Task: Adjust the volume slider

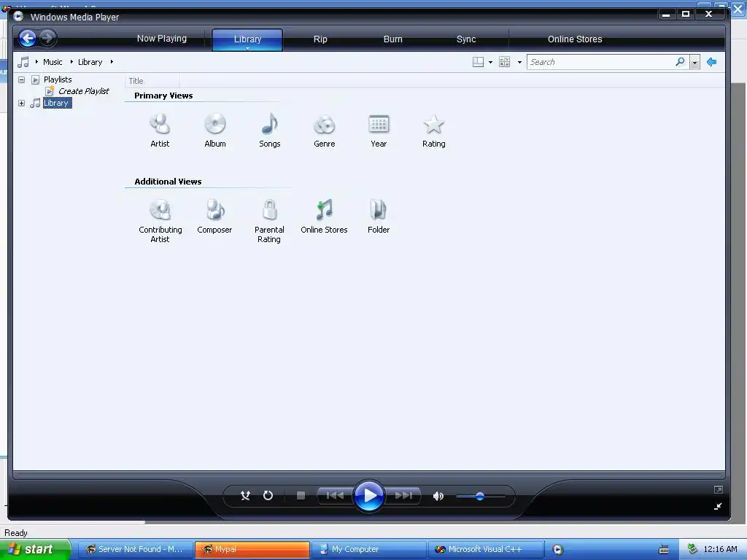Action: point(480,496)
